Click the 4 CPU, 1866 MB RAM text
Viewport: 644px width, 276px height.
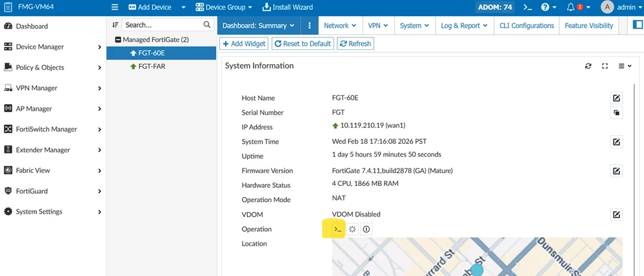[x=365, y=183]
